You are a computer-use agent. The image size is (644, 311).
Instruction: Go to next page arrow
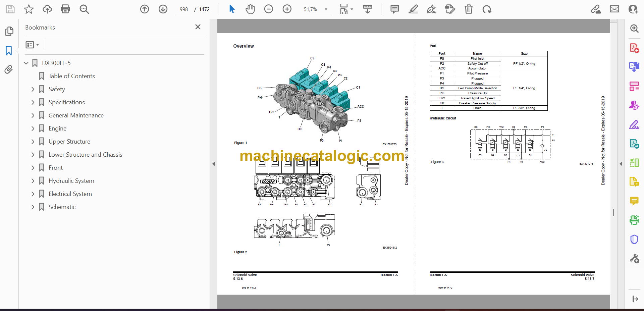(163, 9)
